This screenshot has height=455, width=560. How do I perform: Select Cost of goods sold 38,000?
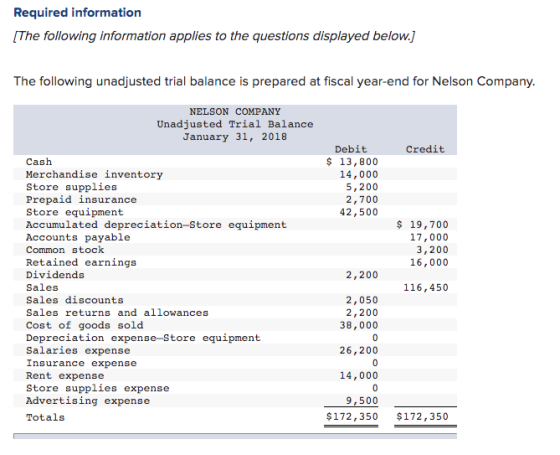(x=359, y=325)
